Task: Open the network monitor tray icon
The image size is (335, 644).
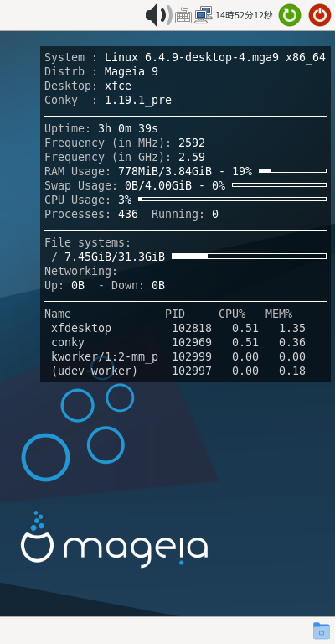Action: (x=204, y=15)
